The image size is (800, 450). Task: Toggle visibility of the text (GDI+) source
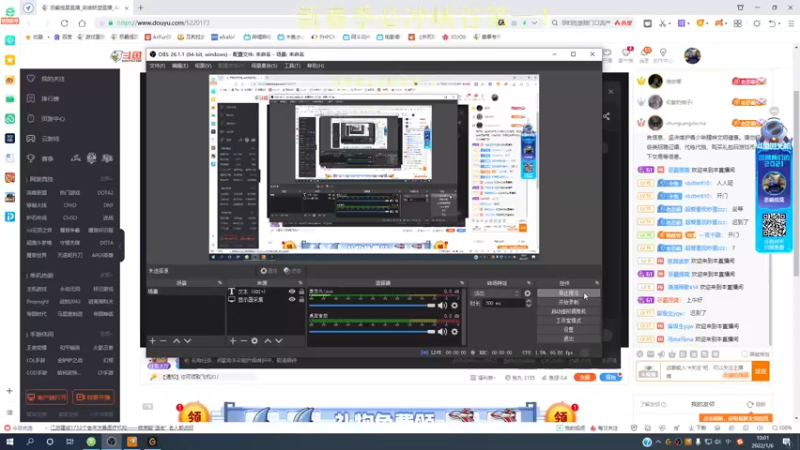[x=292, y=292]
